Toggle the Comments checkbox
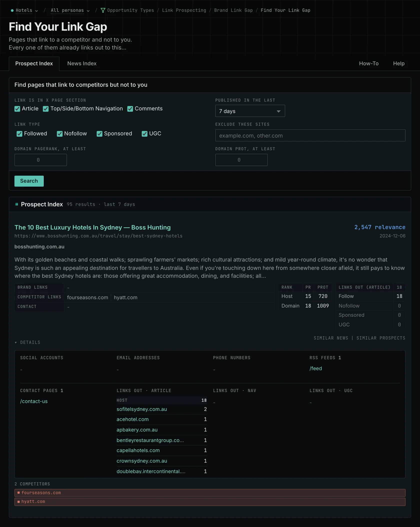The height and width of the screenshot is (527, 420). (130, 109)
